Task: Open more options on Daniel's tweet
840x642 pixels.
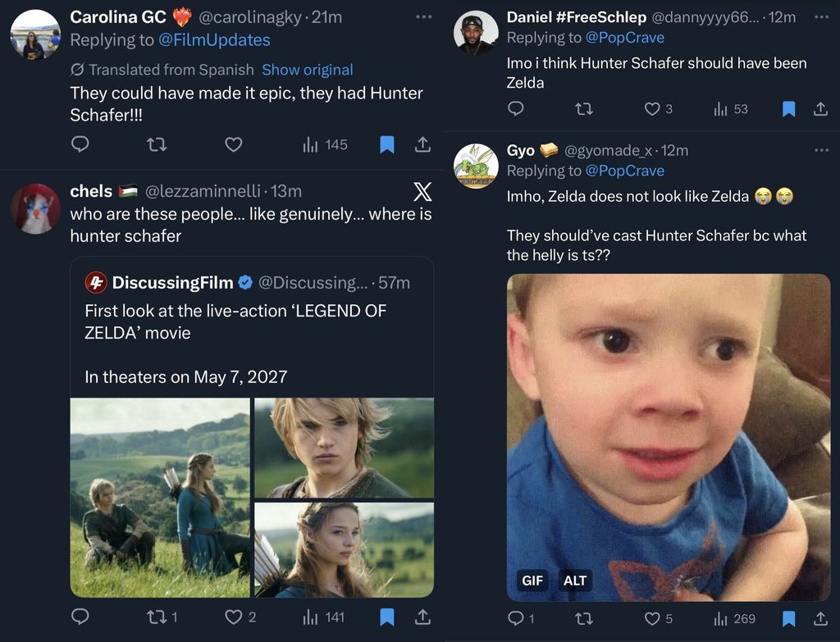Action: pos(821,16)
